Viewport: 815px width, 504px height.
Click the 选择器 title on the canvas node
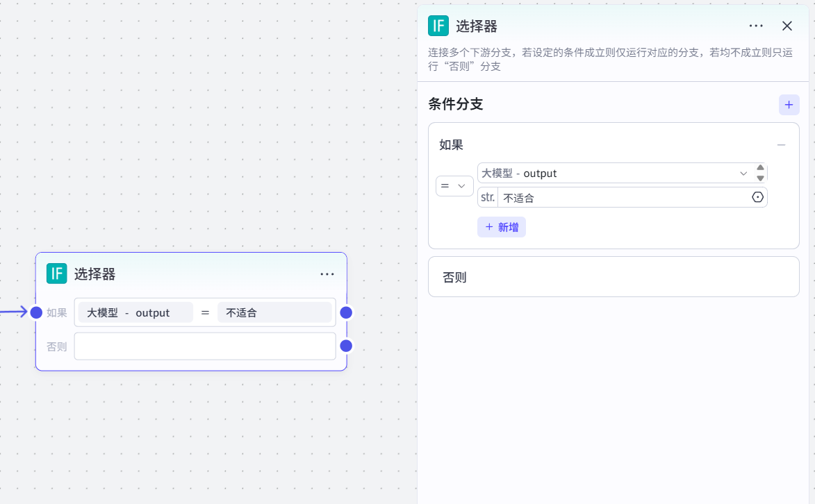(94, 274)
